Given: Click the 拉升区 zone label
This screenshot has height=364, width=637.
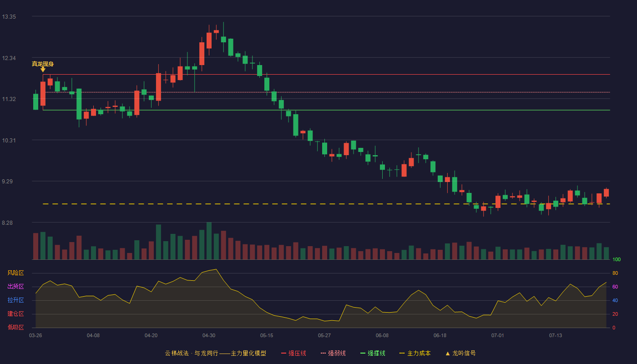Looking at the screenshot, I should (15, 300).
